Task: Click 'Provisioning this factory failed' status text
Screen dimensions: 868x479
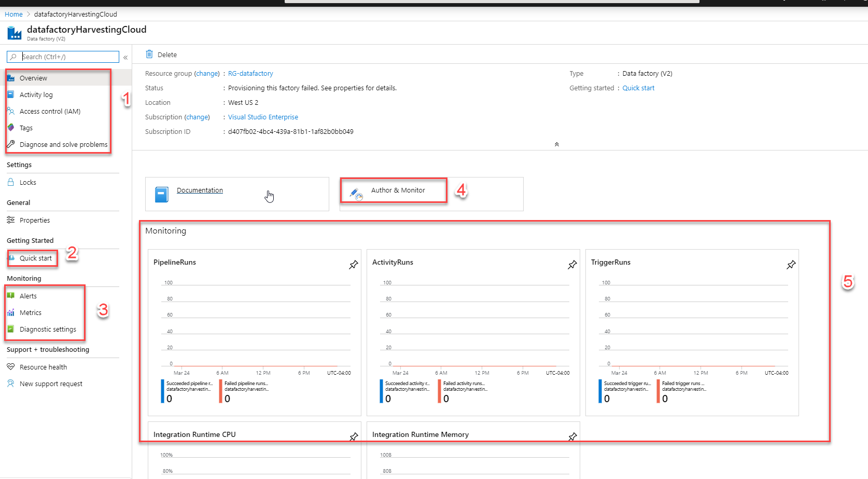Action: [x=312, y=88]
